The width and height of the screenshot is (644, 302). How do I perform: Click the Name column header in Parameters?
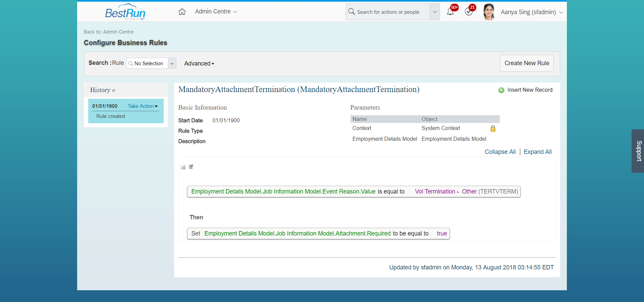360,119
